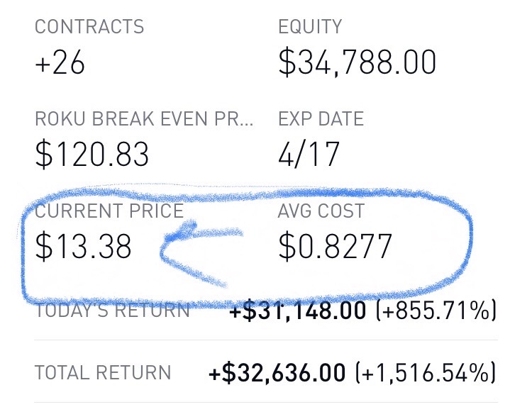Select the +$32,636.00 total return amount
Image resolution: width=532 pixels, height=407 pixels.
pos(277,372)
